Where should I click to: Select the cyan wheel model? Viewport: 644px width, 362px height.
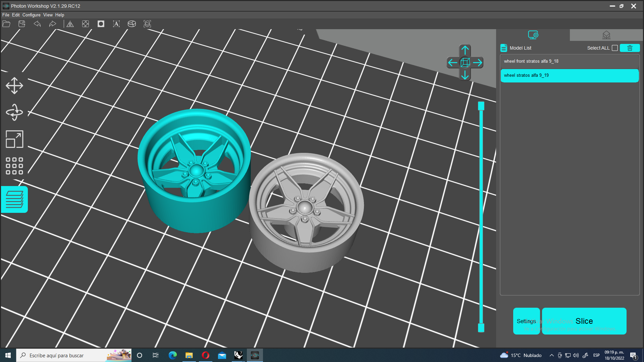coord(194,171)
